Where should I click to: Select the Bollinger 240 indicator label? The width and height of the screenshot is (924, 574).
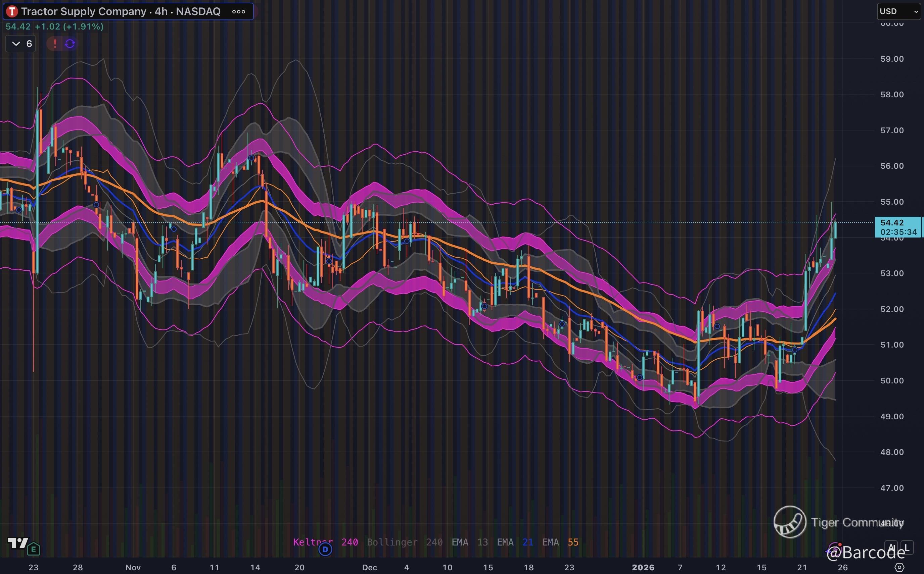click(404, 542)
